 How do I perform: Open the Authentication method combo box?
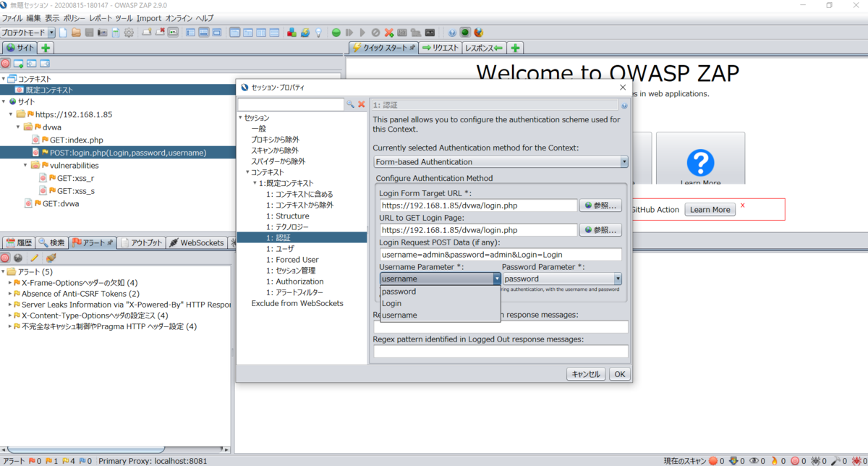(501, 162)
